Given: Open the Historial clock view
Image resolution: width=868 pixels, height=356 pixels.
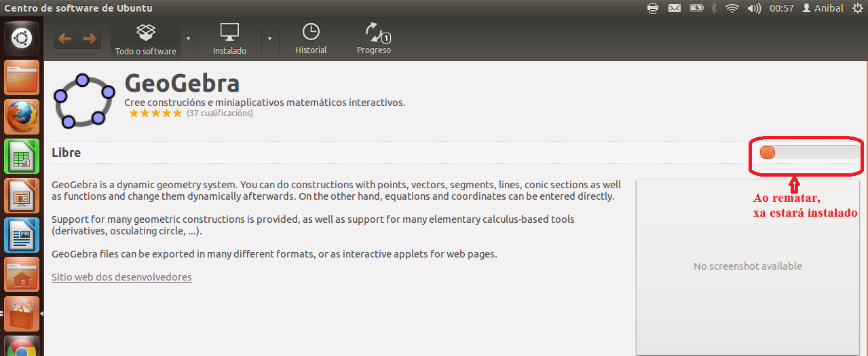Looking at the screenshot, I should [311, 39].
